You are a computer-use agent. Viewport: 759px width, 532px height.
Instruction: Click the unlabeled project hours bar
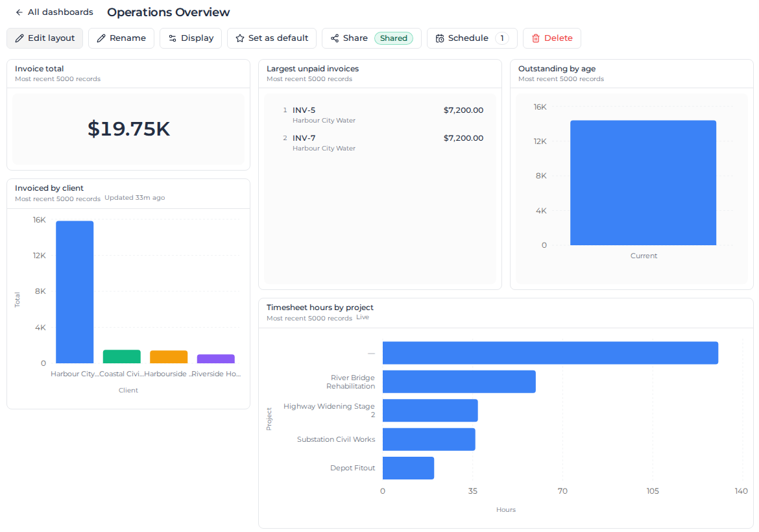pyautogui.click(x=550, y=353)
